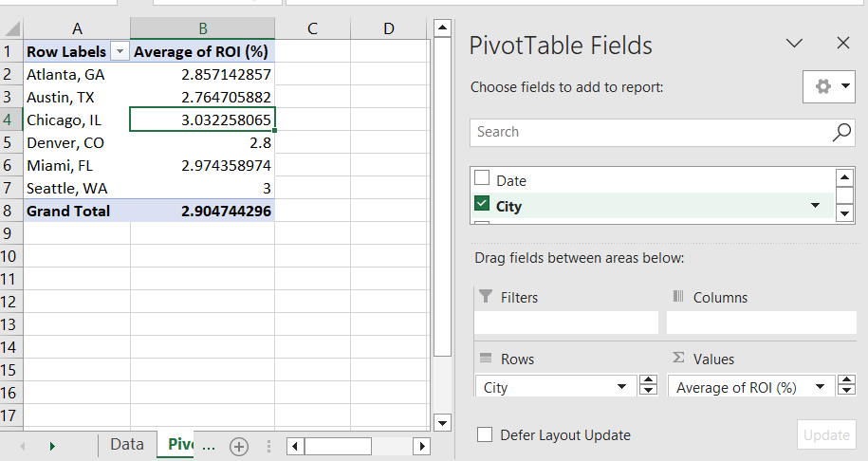Enable Defer Layout Update checkbox
868x461 pixels.
(x=485, y=434)
